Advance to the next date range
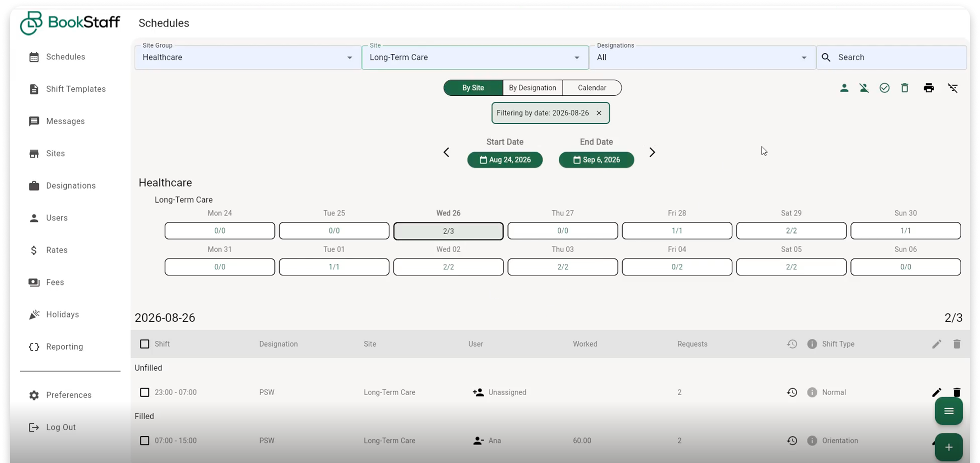The width and height of the screenshot is (980, 463). click(x=652, y=152)
